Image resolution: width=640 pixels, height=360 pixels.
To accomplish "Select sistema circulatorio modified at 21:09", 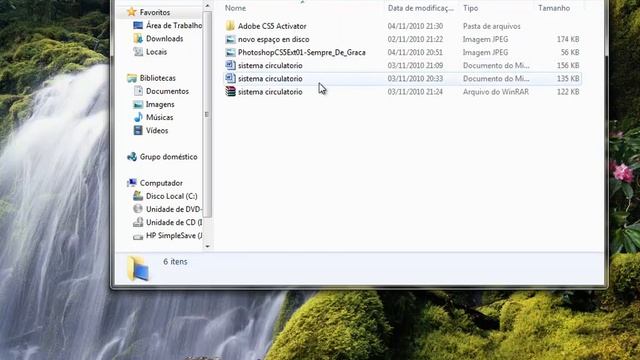I will pos(270,65).
